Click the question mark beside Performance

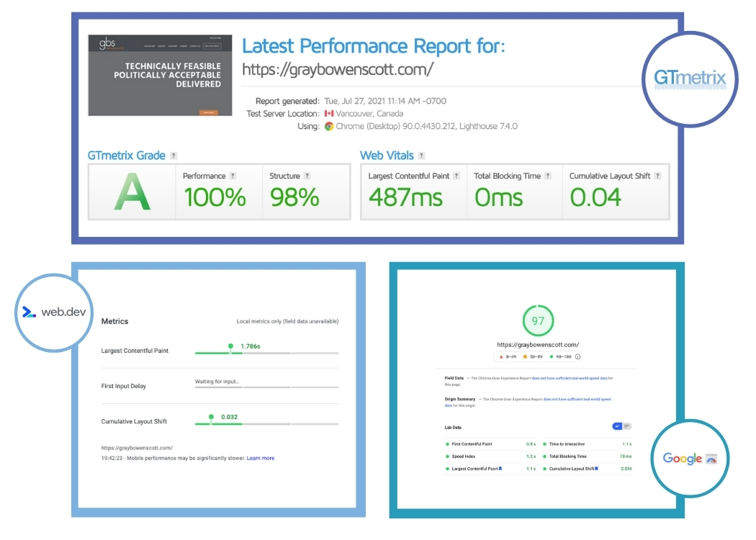[x=232, y=176]
